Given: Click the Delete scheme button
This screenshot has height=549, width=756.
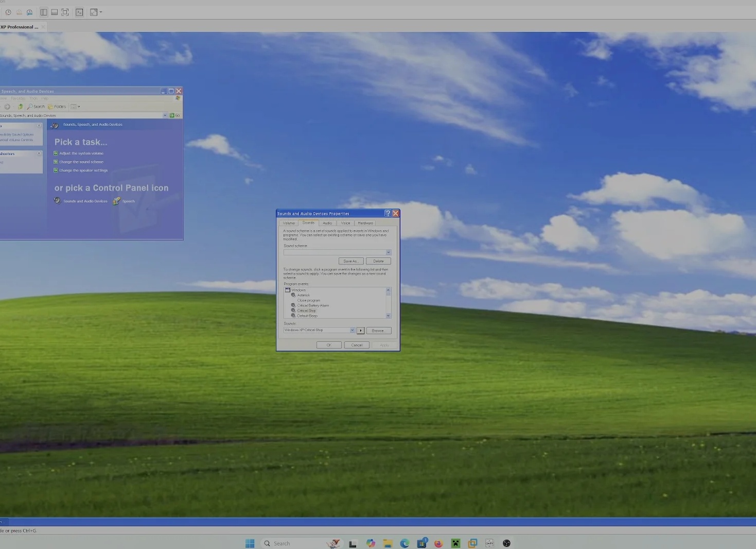Looking at the screenshot, I should [x=378, y=261].
